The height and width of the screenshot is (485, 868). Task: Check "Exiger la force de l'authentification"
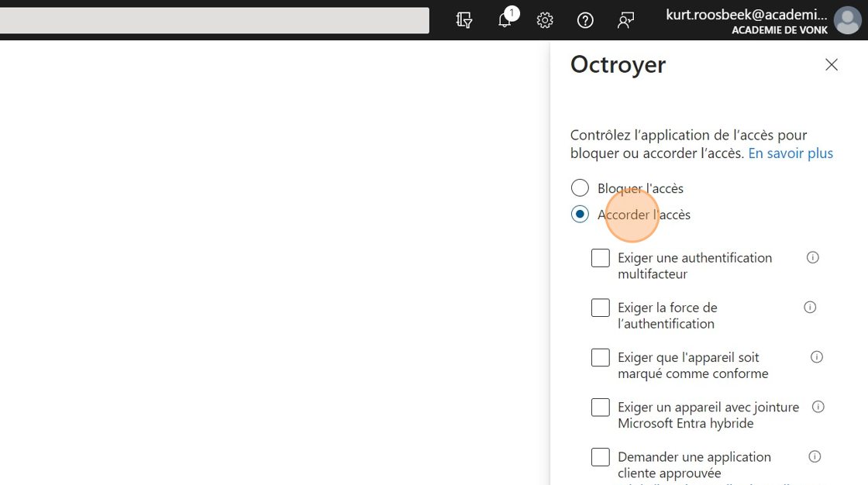[x=601, y=308]
